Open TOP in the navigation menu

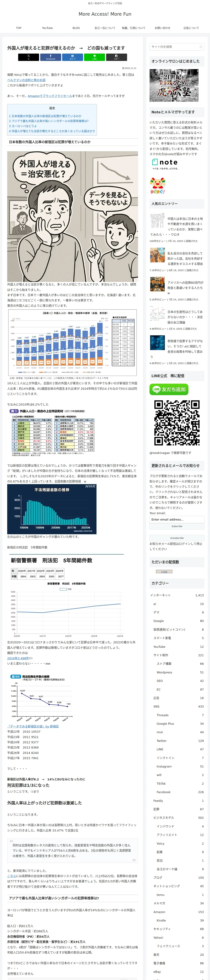(x=19, y=28)
